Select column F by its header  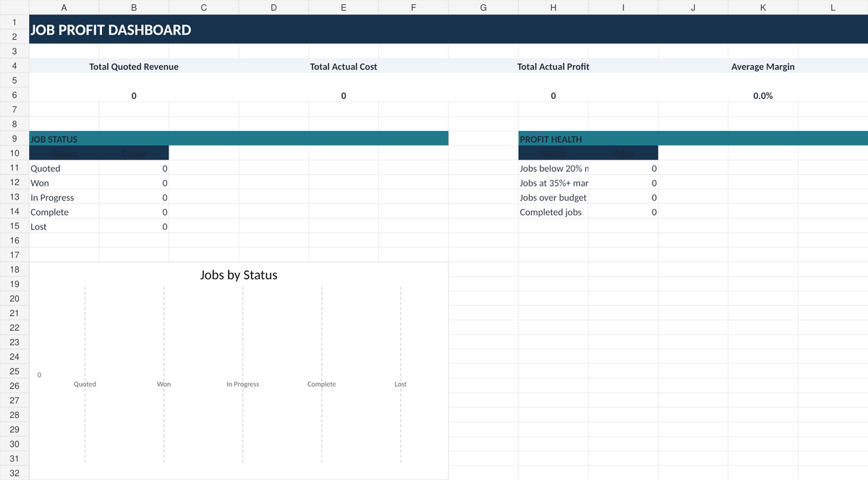tap(414, 7)
